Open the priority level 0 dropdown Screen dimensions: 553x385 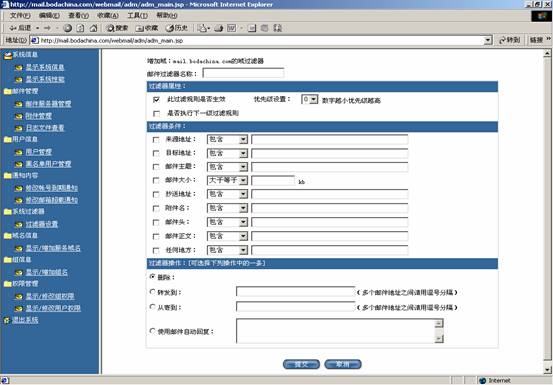tap(310, 99)
